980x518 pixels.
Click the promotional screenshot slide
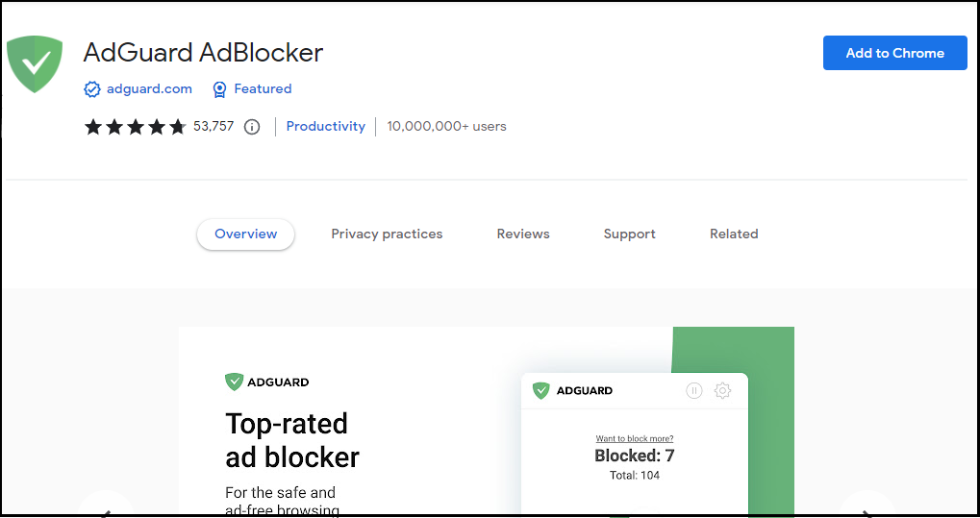[487, 422]
